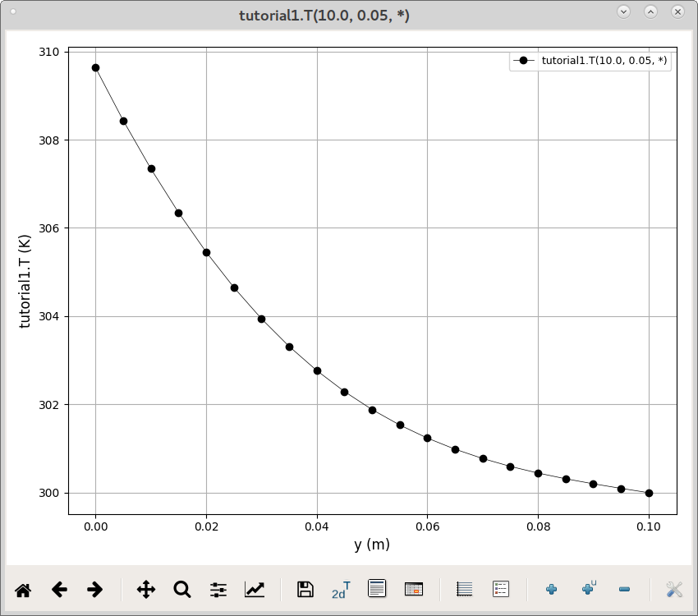Roll up the window with title bar chevron-down button
The width and height of the screenshot is (698, 616).
pyautogui.click(x=623, y=12)
